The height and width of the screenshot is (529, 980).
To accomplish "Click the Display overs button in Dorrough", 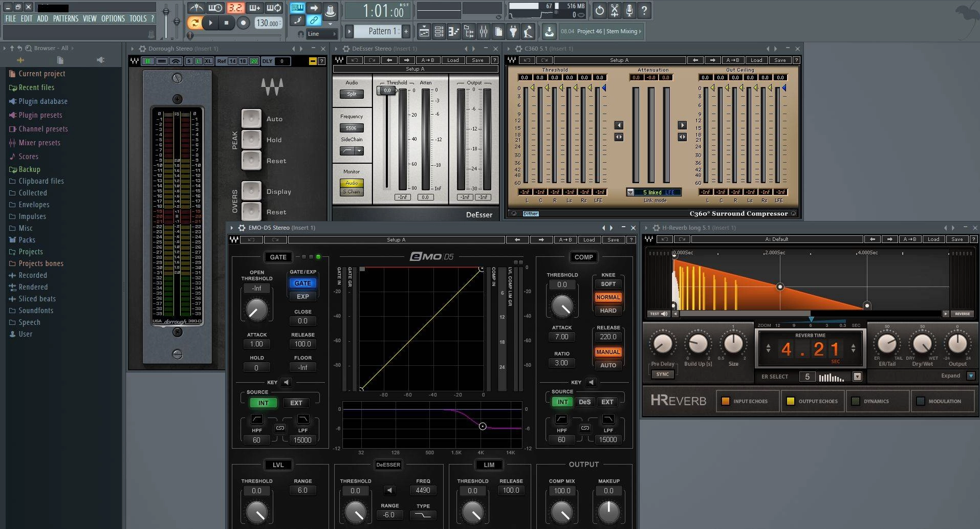I will click(x=251, y=191).
